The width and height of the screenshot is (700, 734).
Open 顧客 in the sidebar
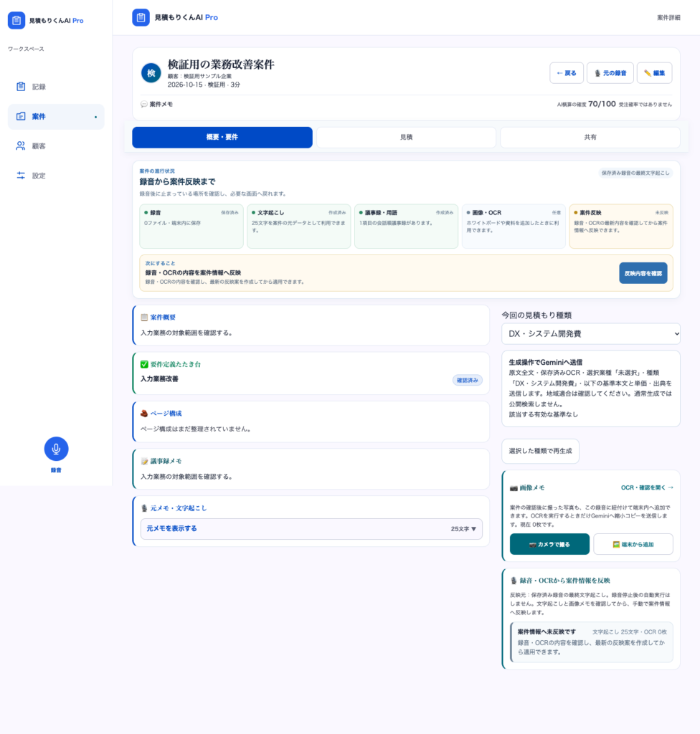pyautogui.click(x=56, y=146)
